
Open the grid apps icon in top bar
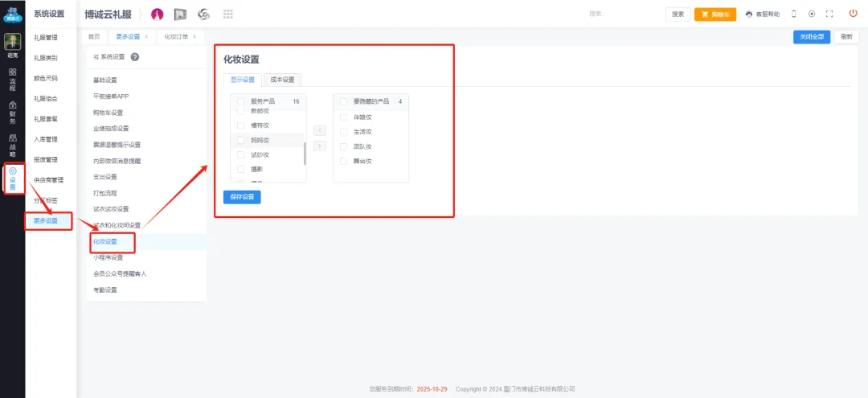point(227,14)
